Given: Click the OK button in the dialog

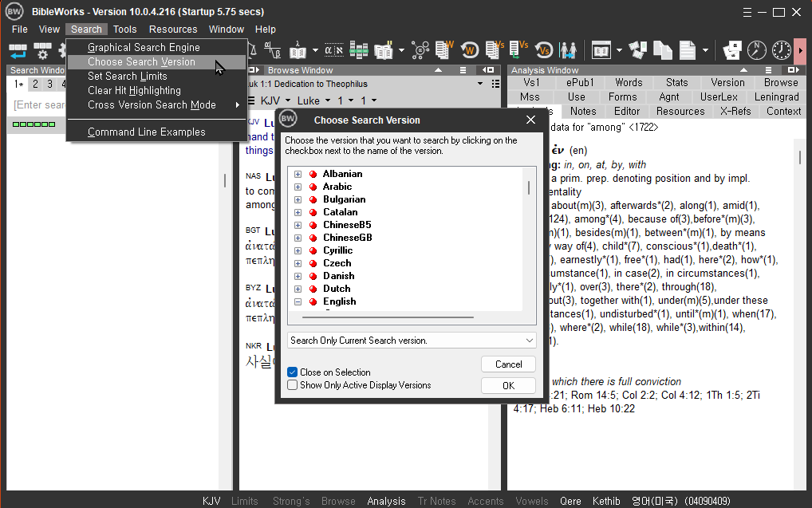Looking at the screenshot, I should pos(508,385).
